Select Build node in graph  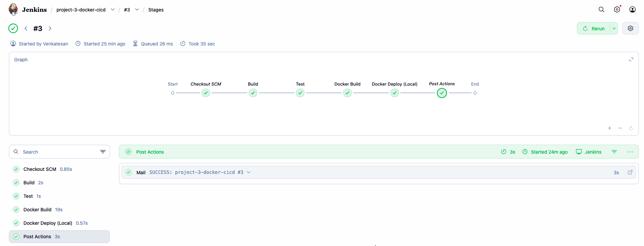point(253,93)
